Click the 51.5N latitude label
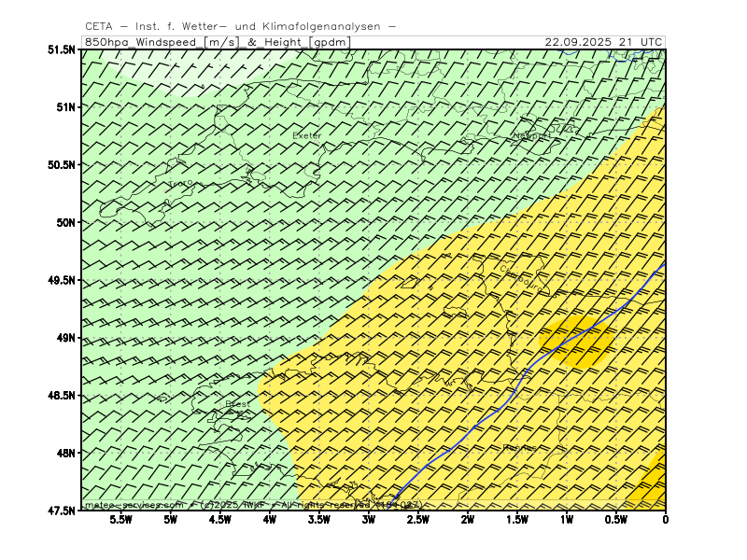 61,49
